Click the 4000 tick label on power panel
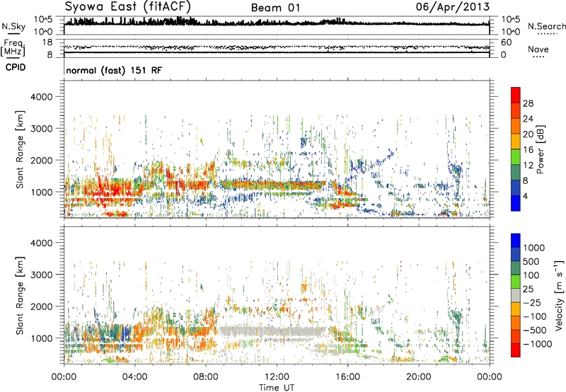Screen dimensions: 566x392 41,97
